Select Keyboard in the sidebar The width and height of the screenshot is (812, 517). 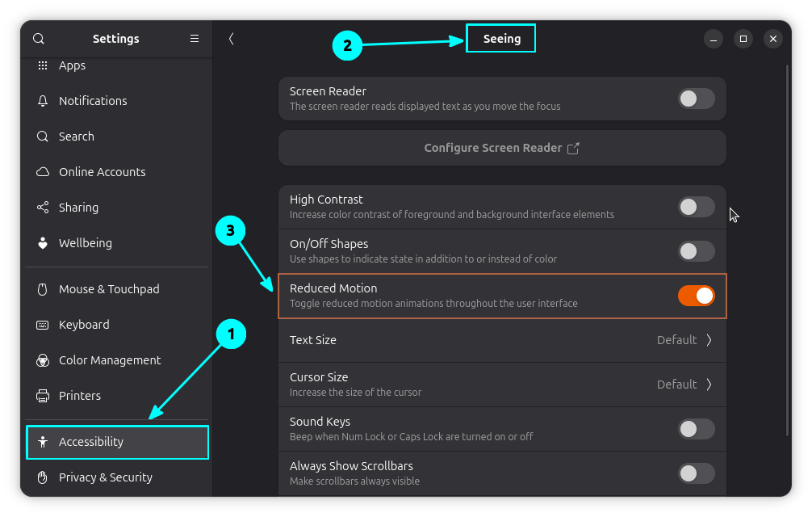click(117, 325)
